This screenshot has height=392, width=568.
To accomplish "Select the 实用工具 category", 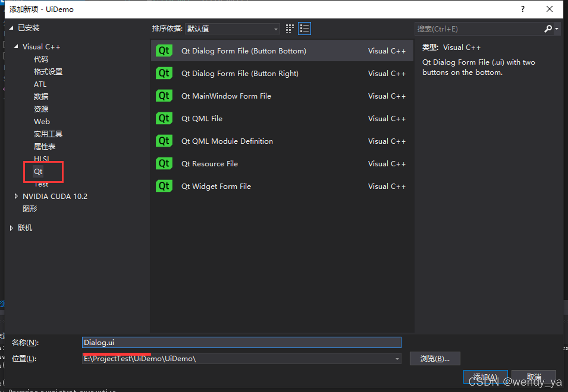I will coord(48,134).
